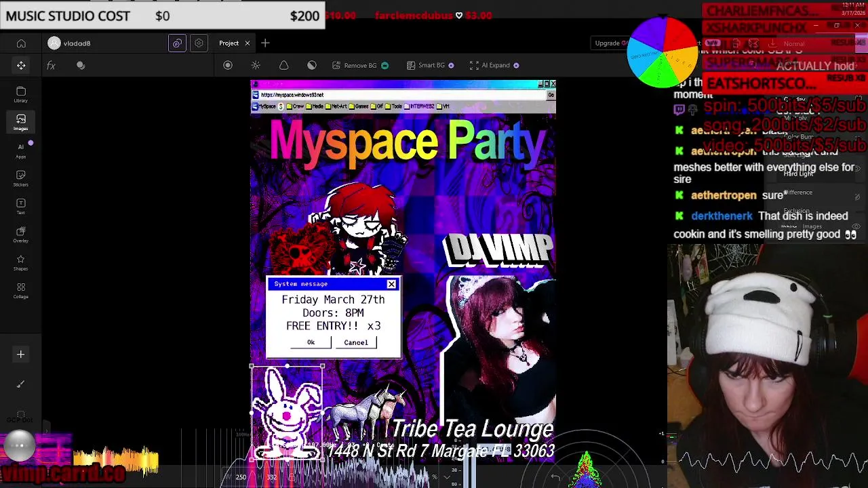Choose Difference blend mode
Image resolution: width=868 pixels, height=488 pixels.
[x=798, y=192]
